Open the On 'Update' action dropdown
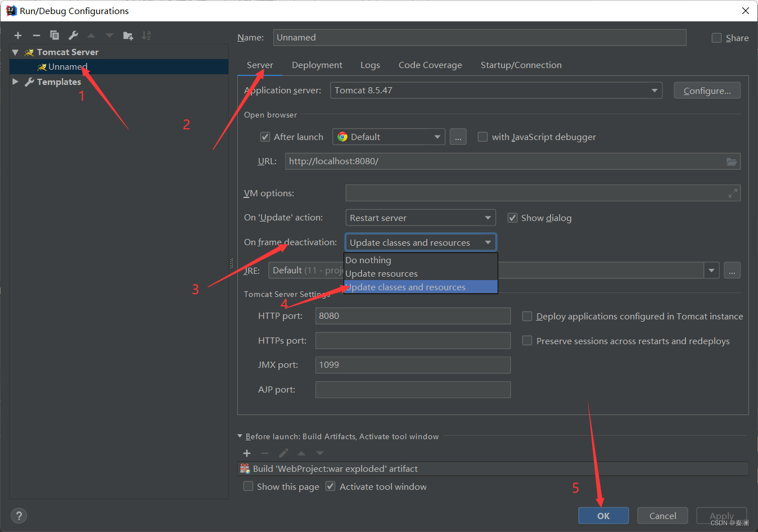Screen dimensions: 758x532 421,218
